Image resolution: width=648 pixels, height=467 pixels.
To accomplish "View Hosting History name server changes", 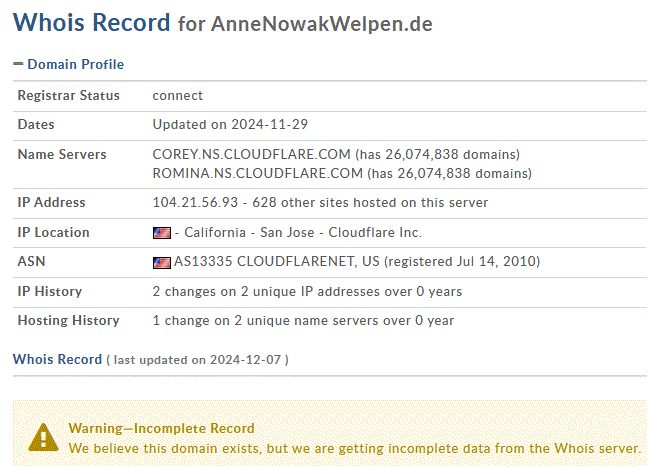I will tap(303, 321).
